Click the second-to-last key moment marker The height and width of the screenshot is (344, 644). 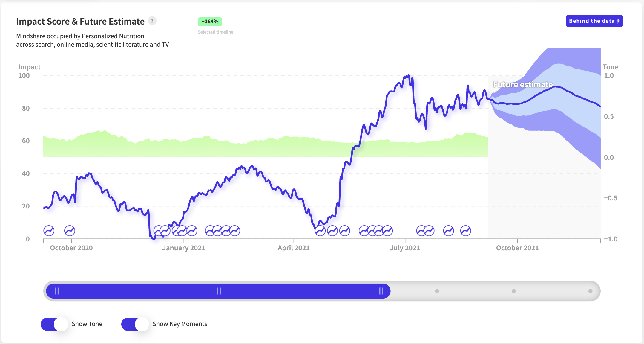(x=448, y=231)
